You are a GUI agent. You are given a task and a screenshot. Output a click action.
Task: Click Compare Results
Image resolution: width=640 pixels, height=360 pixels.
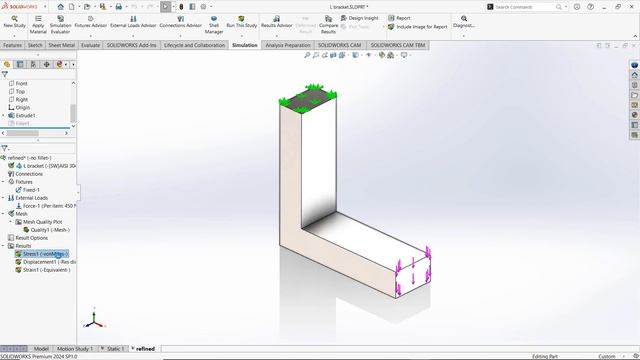[328, 24]
